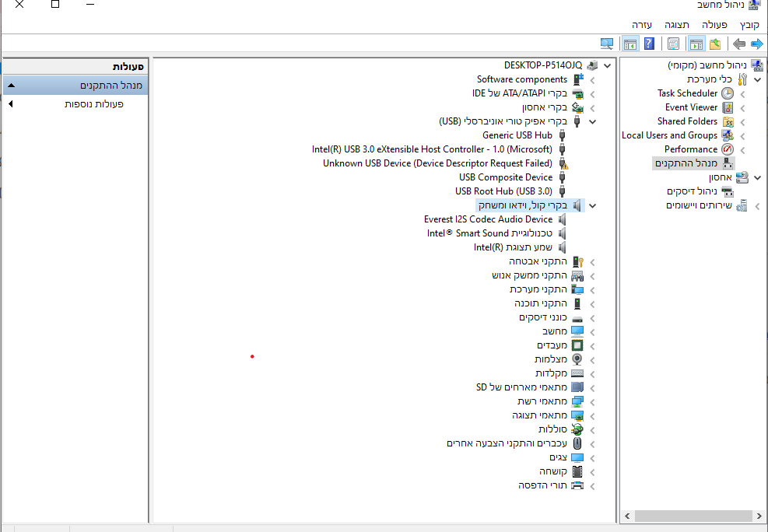Viewport: 768px width, 532px height.
Task: Expand the Task Scheduler node
Action: (x=742, y=93)
